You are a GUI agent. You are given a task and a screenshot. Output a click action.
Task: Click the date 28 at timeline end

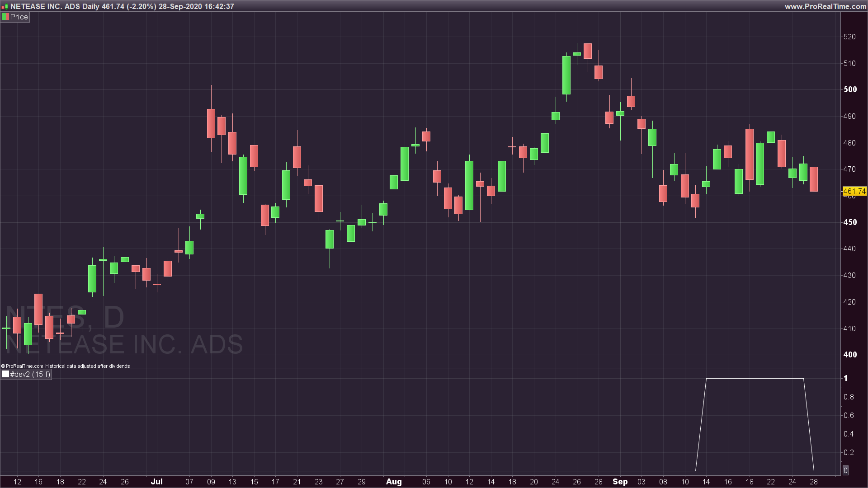[813, 482]
